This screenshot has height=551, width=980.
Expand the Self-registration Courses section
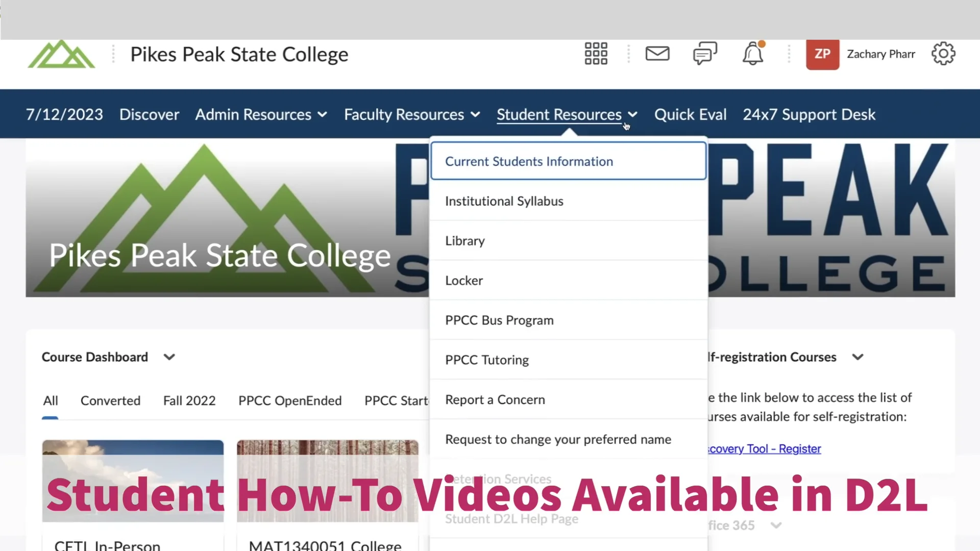857,357
